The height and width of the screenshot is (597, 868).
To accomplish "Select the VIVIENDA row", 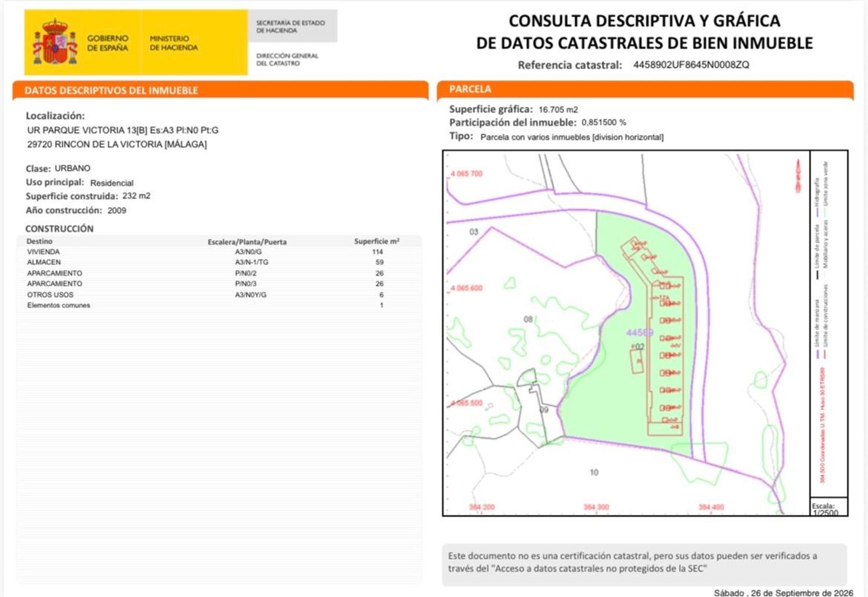I will [x=219, y=252].
